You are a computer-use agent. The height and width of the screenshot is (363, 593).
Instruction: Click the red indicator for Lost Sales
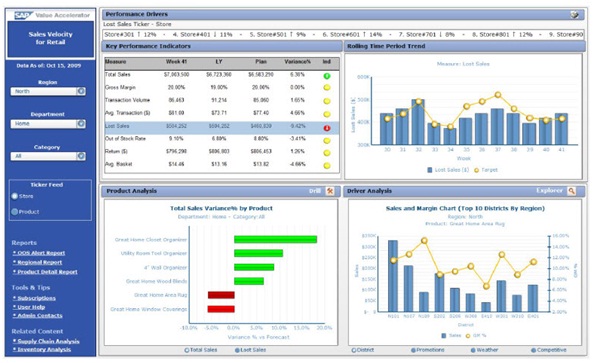327,128
